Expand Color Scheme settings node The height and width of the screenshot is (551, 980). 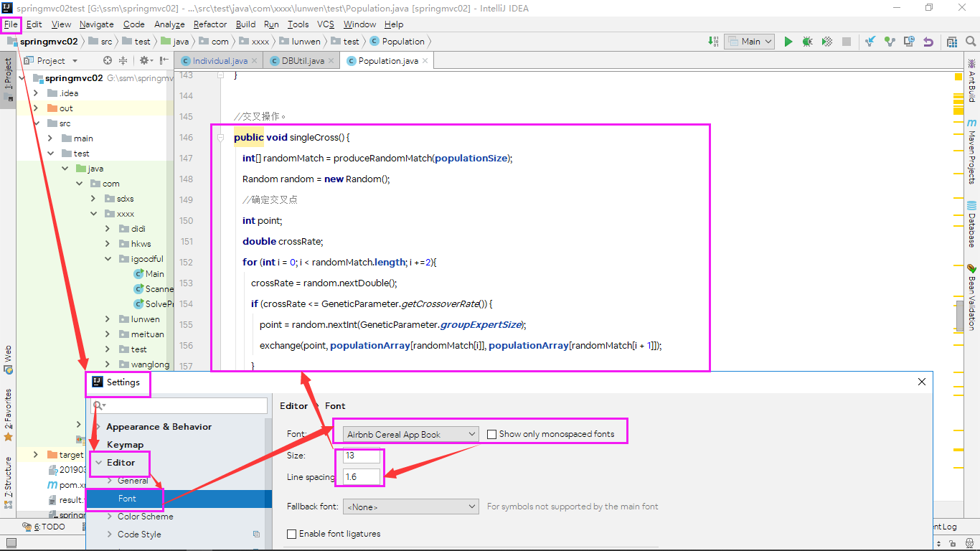(x=110, y=517)
